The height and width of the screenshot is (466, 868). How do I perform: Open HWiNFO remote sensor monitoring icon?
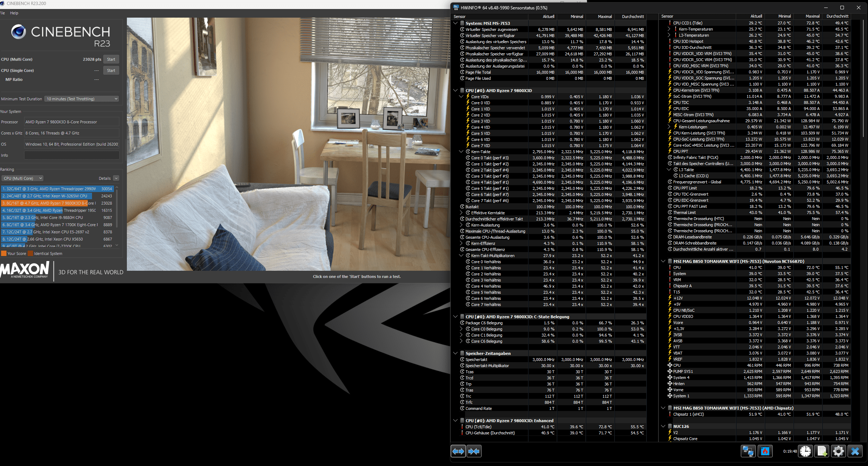click(748, 451)
